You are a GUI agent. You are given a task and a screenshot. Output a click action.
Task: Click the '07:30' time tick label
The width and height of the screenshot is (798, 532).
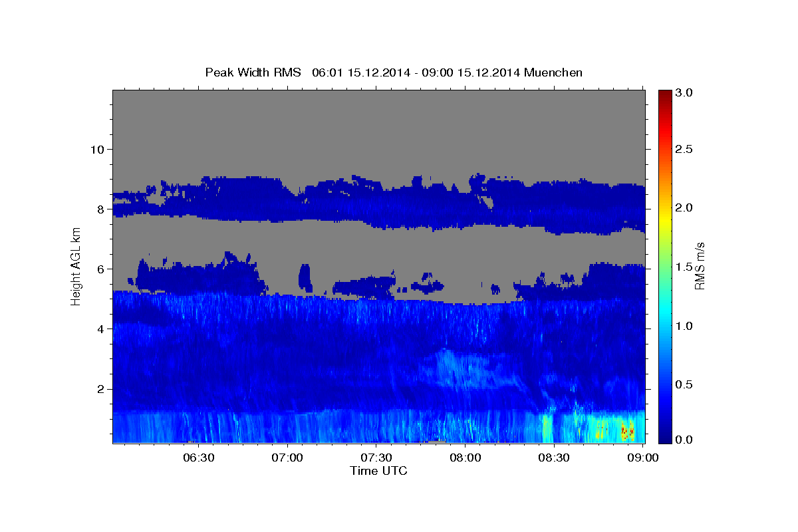376,458
